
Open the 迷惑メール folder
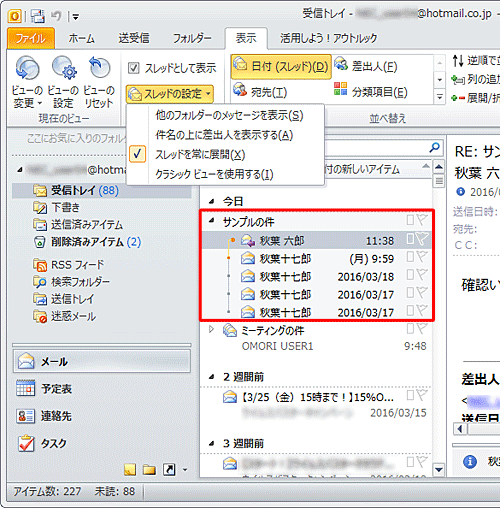pos(65,316)
